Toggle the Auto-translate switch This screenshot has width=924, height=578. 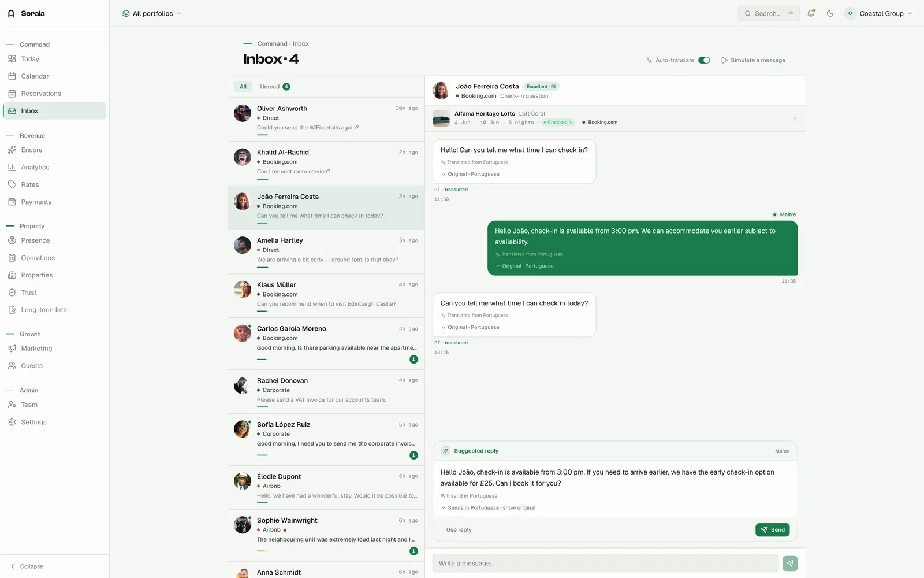pyautogui.click(x=704, y=60)
